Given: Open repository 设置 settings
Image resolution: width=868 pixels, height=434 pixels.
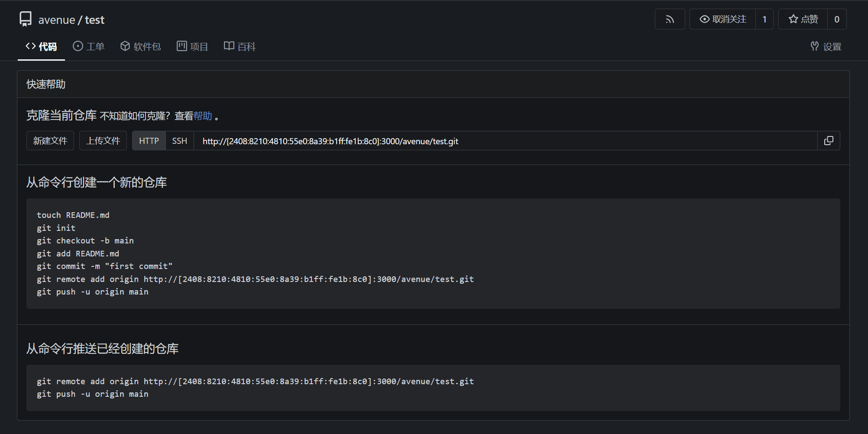Looking at the screenshot, I should click(x=826, y=47).
